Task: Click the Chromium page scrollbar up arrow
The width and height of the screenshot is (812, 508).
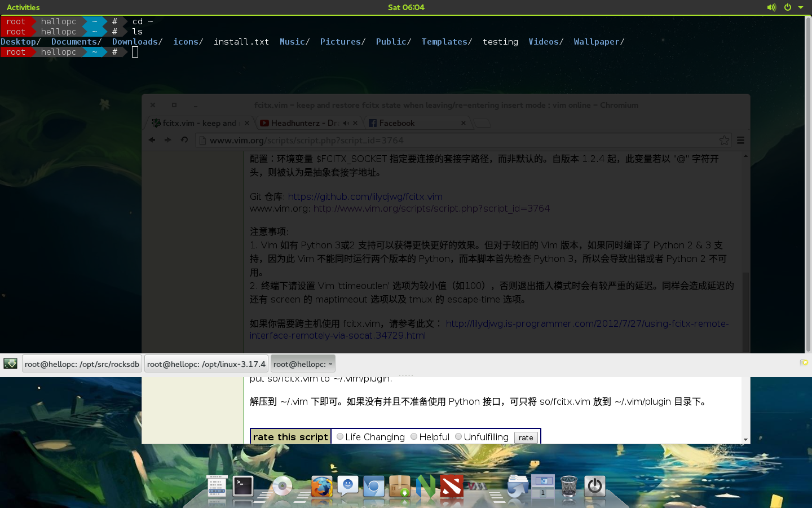Action: (745, 156)
